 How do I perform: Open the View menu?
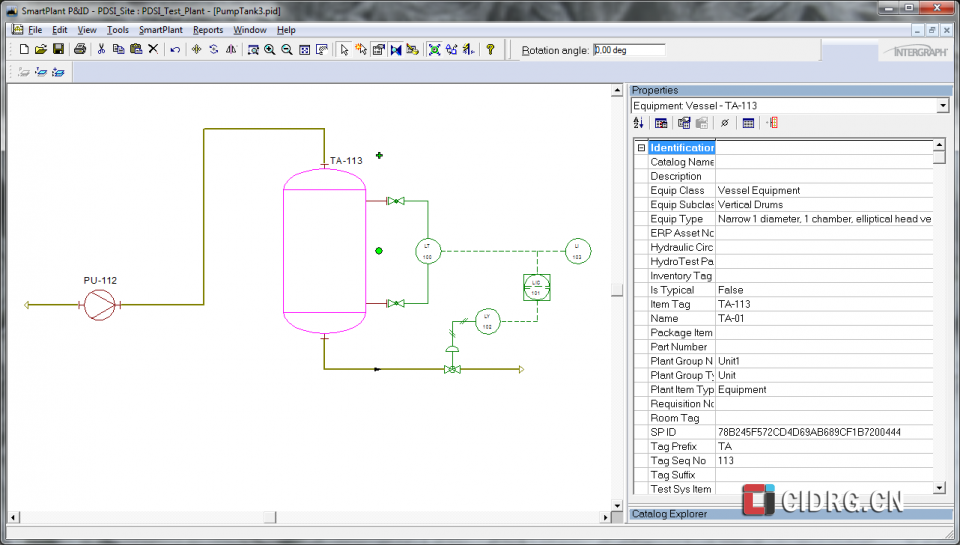pos(87,29)
